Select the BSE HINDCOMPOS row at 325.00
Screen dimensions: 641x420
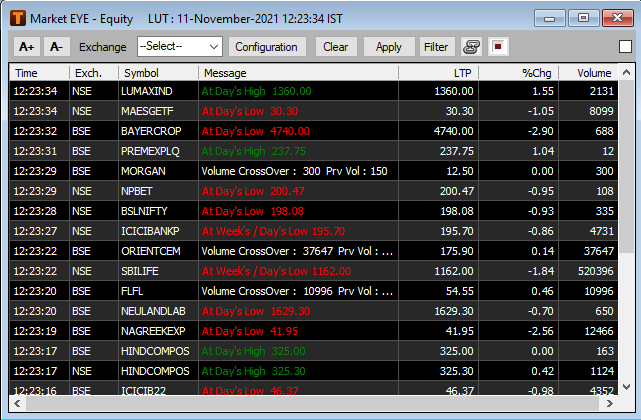(x=314, y=351)
